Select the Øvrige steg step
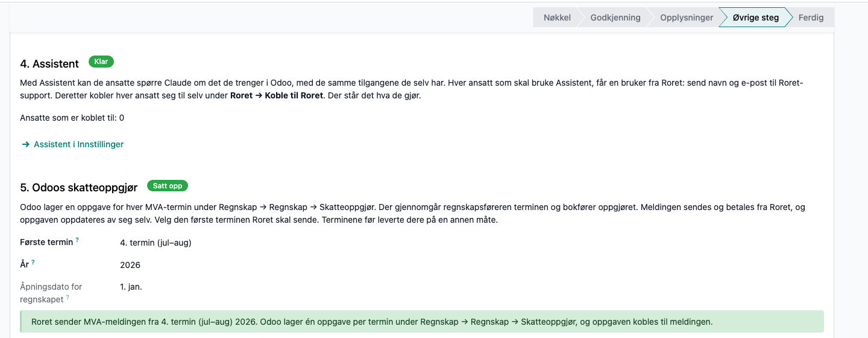 (755, 18)
